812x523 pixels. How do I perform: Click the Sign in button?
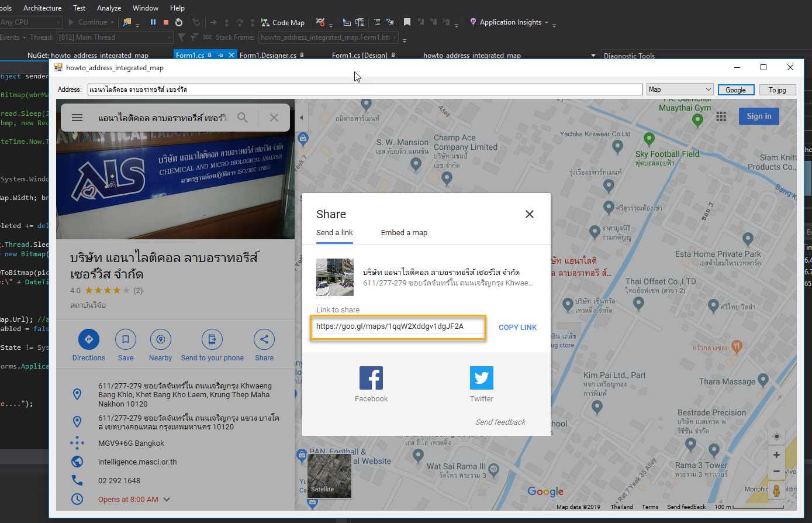click(759, 116)
